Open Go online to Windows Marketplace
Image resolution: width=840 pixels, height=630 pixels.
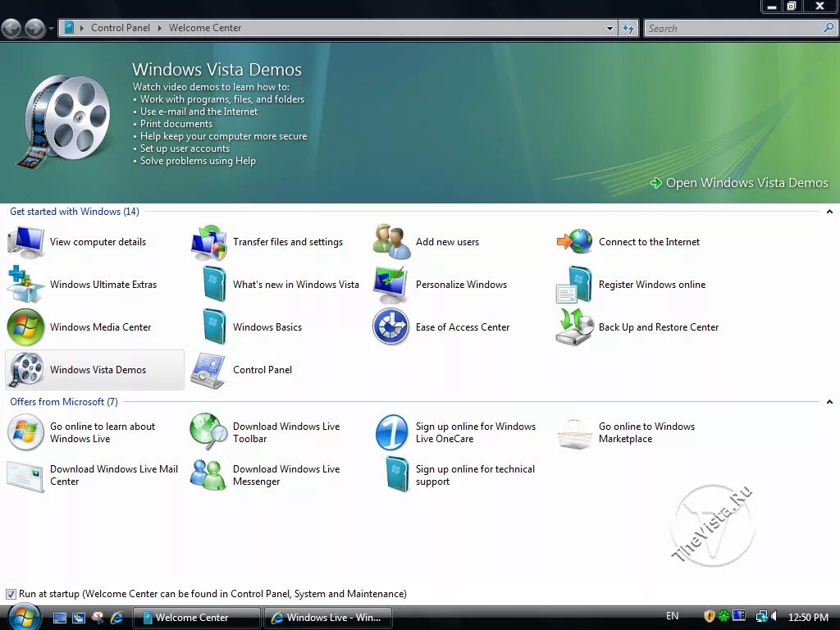643,432
